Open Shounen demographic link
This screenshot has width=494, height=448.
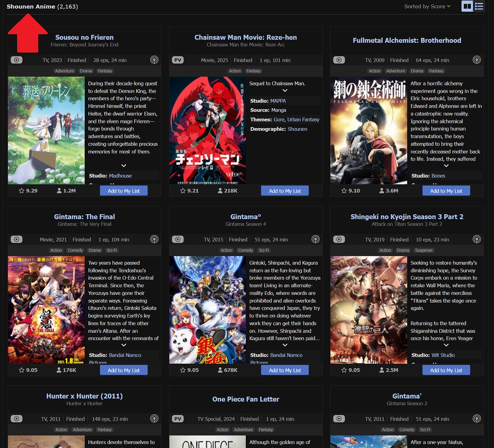[x=297, y=129]
